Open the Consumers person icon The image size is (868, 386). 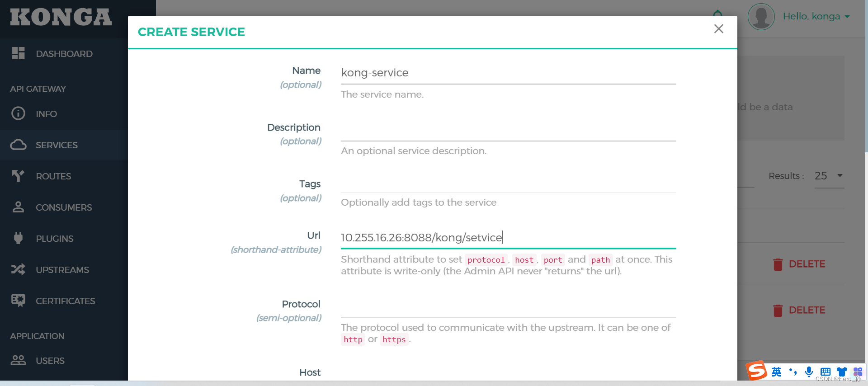[18, 207]
